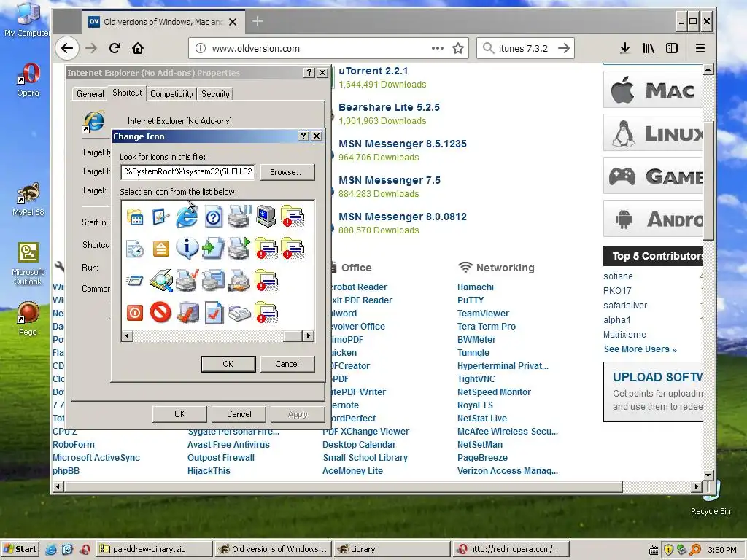
Task: Open TeamViewer link under Networking
Action: pos(483,314)
